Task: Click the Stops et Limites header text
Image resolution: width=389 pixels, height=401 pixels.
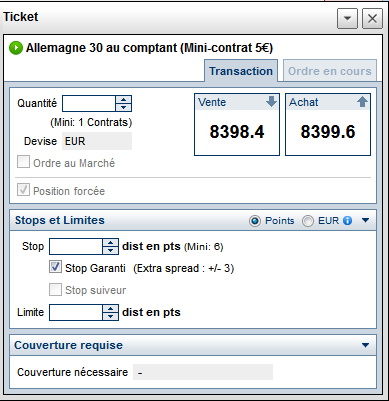Action: tap(60, 220)
